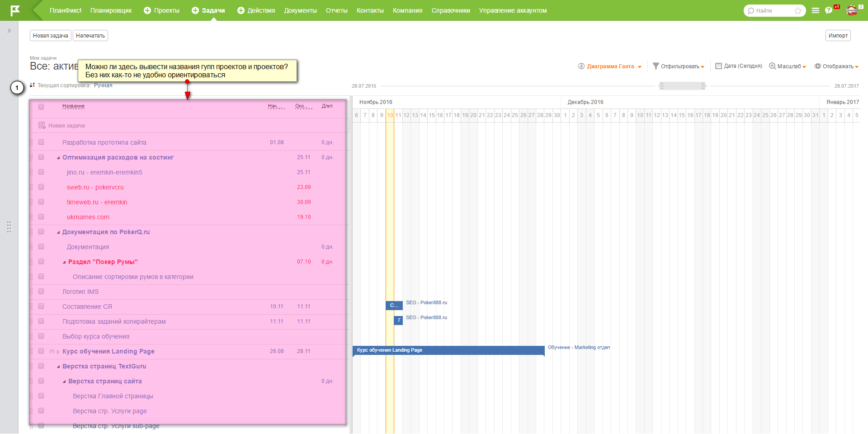Click the plus icon beside Задачи
Screen dimensions: 868x434
point(195,10)
